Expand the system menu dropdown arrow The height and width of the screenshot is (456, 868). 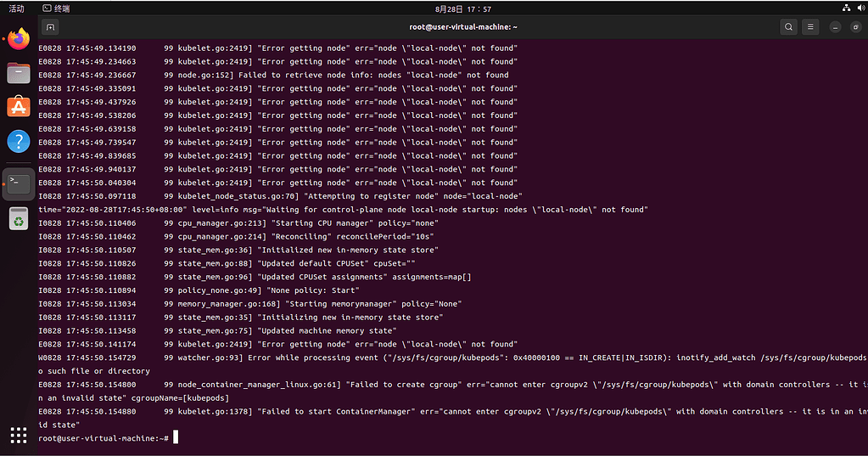pyautogui.click(x=860, y=8)
